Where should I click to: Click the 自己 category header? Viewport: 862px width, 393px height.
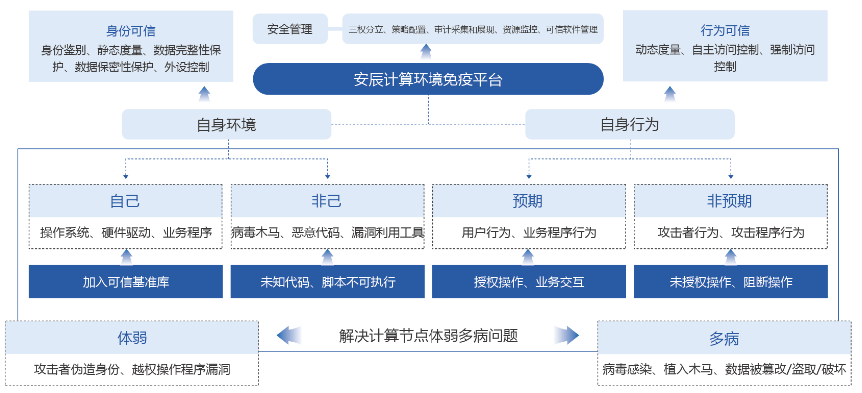click(126, 201)
